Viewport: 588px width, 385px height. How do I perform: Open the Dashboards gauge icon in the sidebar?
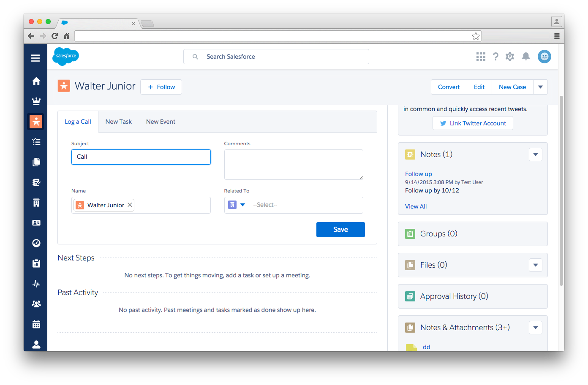pos(36,243)
